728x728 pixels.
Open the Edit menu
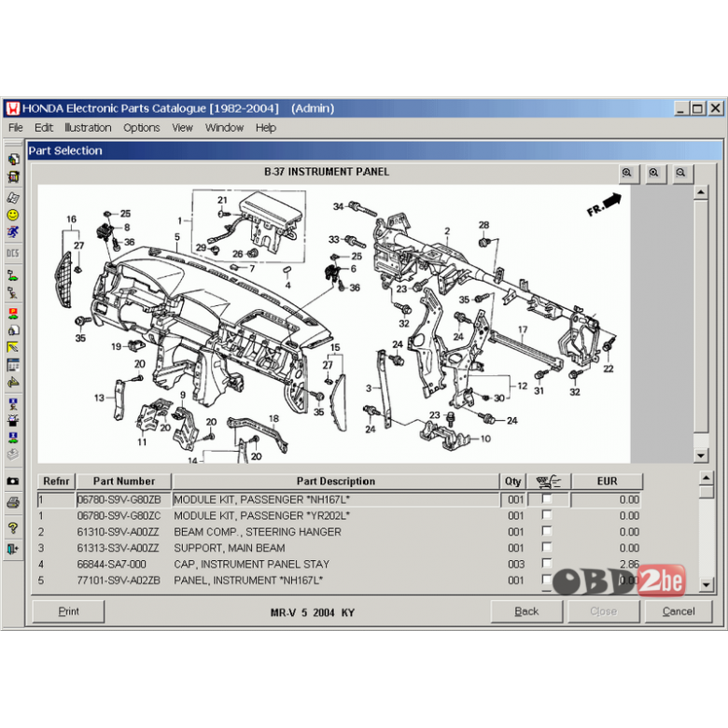(x=44, y=128)
